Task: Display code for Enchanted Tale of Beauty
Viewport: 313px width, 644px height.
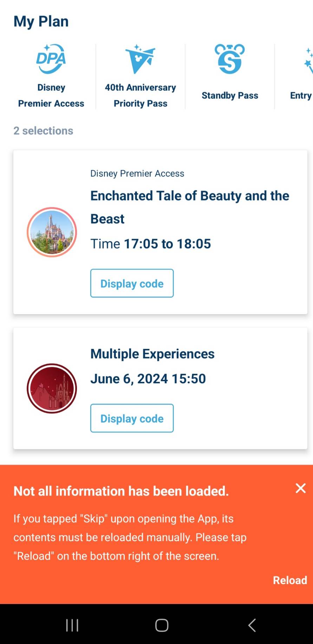Action: click(132, 283)
